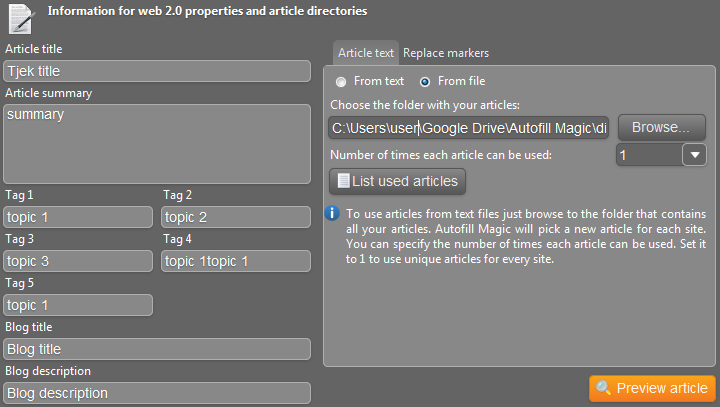Switch to the Replace markers tab
The width and height of the screenshot is (720, 407).
tap(446, 53)
